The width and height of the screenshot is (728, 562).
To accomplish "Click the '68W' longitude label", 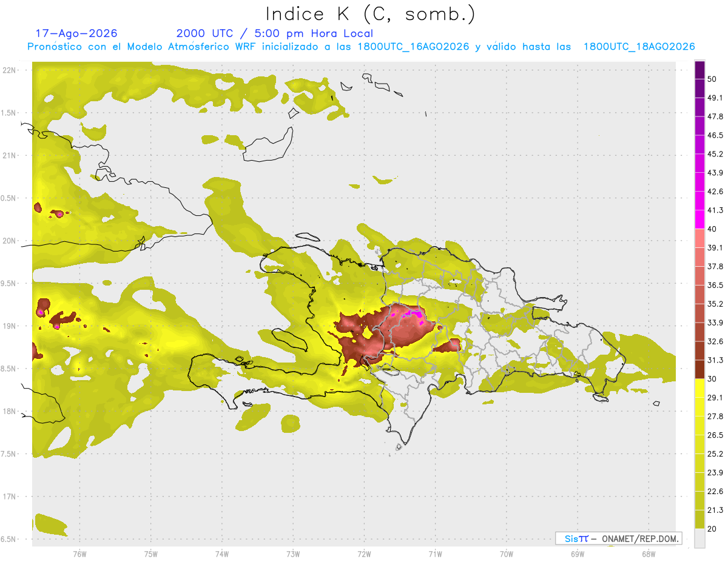I will 649,554.
